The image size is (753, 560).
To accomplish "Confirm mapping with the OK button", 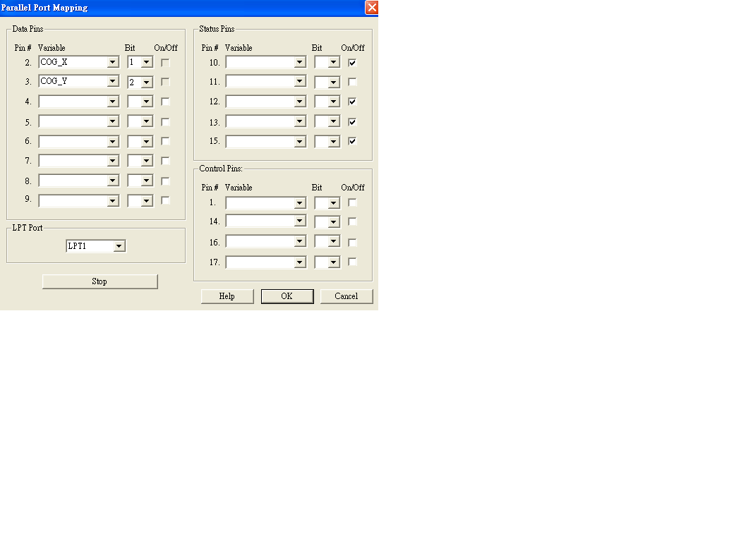I will coord(287,296).
